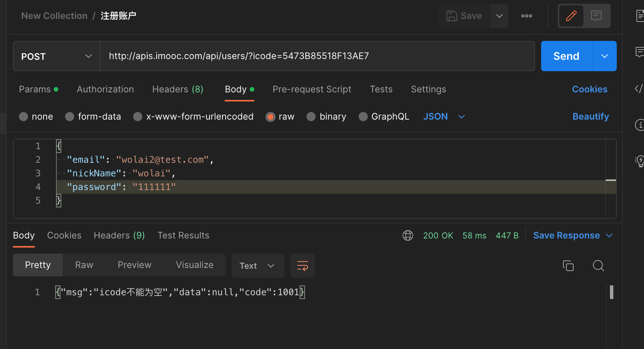Viewport: 644px width, 349px height.
Task: Open the POST method dropdown
Action: coord(57,56)
